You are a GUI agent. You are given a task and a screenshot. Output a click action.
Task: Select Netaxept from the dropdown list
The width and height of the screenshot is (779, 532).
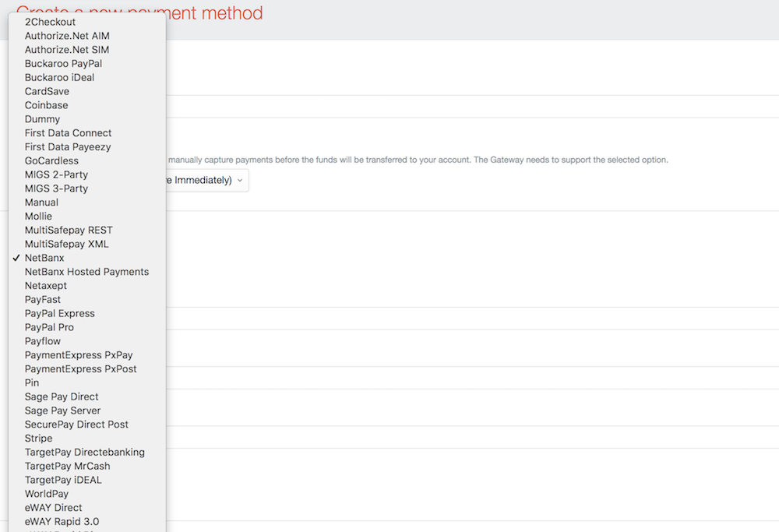click(x=87, y=286)
